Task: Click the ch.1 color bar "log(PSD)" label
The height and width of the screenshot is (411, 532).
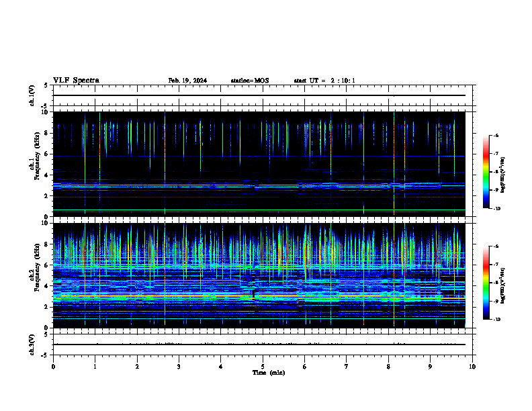Action: 503,175
